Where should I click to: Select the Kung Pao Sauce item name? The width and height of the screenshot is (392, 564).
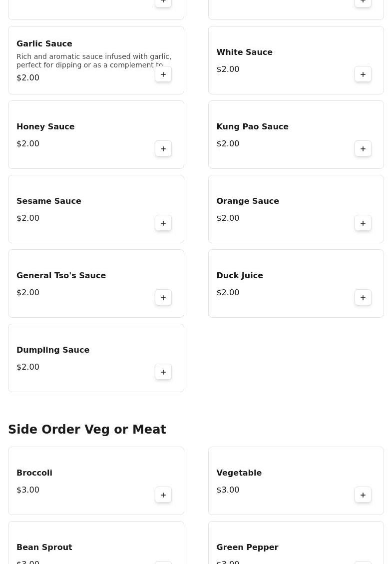252,127
